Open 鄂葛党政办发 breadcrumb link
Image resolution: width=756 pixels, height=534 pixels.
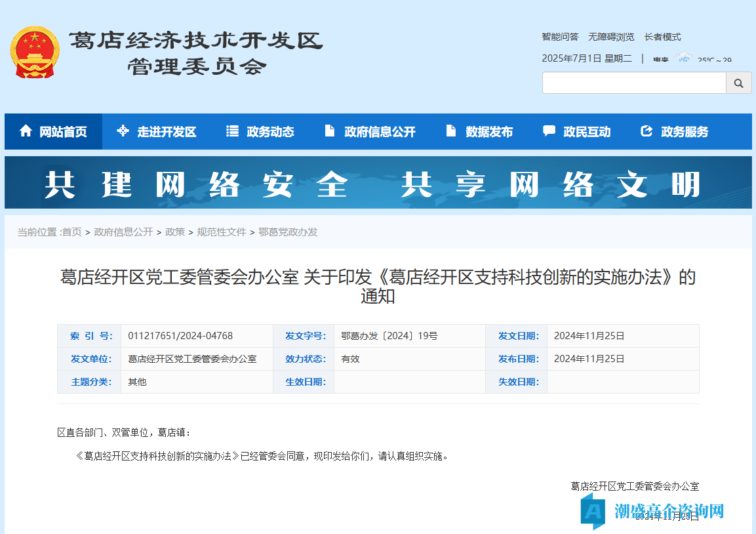point(288,232)
